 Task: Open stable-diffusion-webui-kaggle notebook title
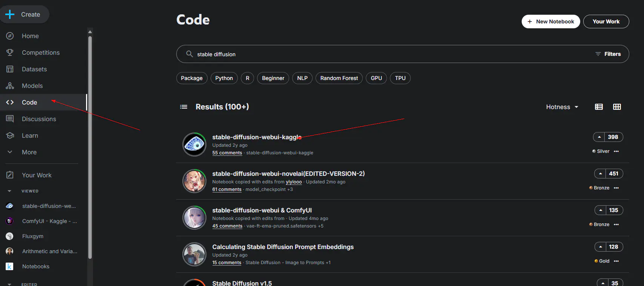(257, 137)
